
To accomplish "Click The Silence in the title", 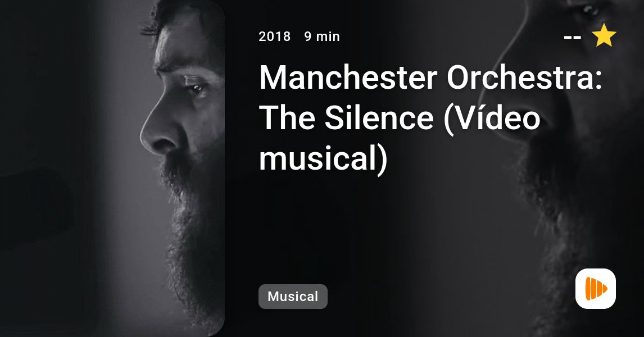I will pyautogui.click(x=347, y=118).
